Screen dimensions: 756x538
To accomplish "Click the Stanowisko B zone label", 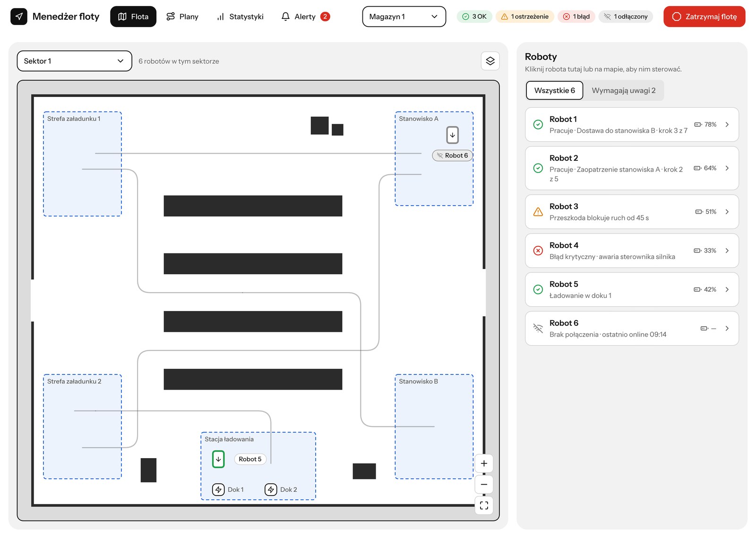I will coord(418,381).
